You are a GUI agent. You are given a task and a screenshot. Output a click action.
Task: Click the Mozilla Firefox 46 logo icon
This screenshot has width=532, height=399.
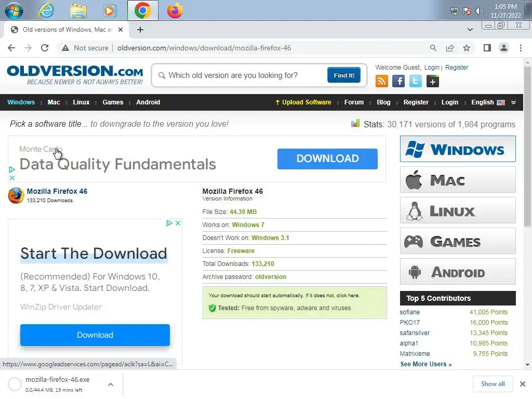[x=16, y=195]
